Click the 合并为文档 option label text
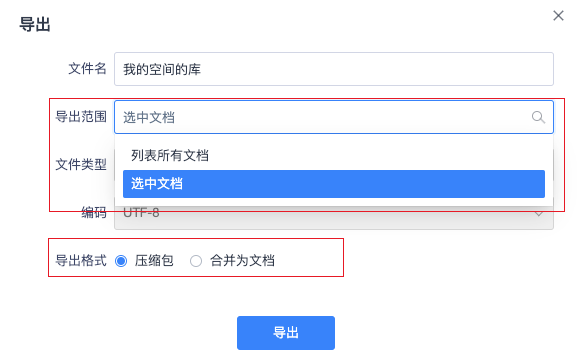Screen dimensions: 581x363 pyautogui.click(x=242, y=260)
